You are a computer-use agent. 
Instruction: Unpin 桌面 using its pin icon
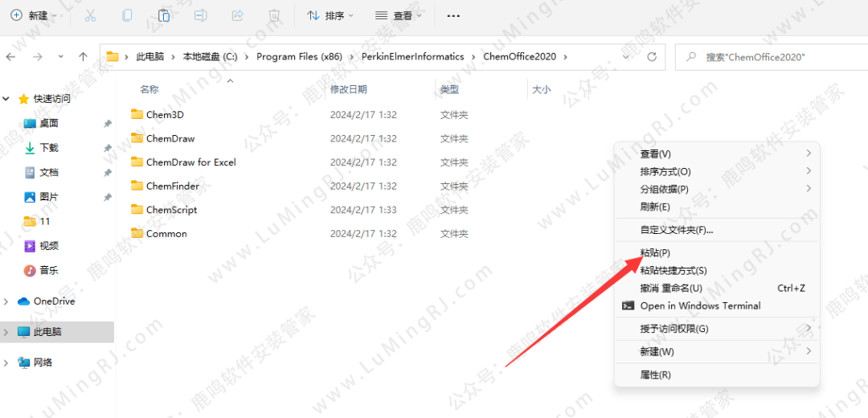(108, 124)
